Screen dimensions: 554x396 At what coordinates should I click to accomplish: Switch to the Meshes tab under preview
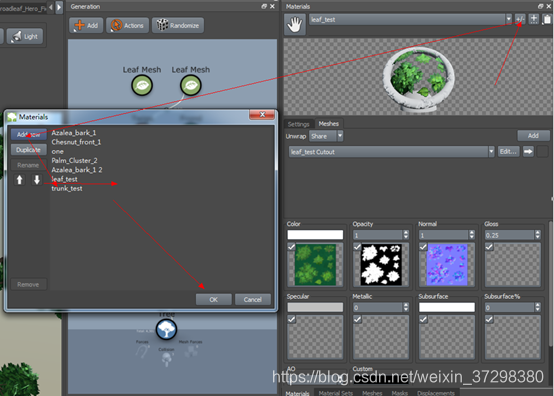click(329, 124)
